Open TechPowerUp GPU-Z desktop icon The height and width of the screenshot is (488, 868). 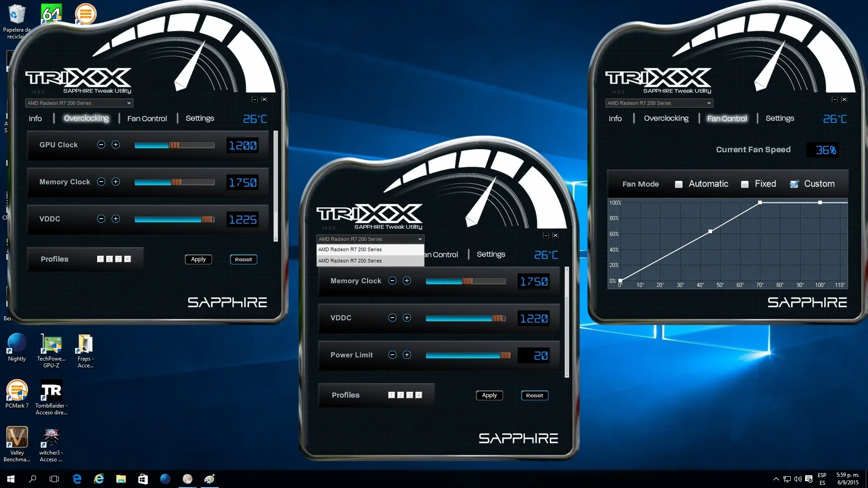51,351
